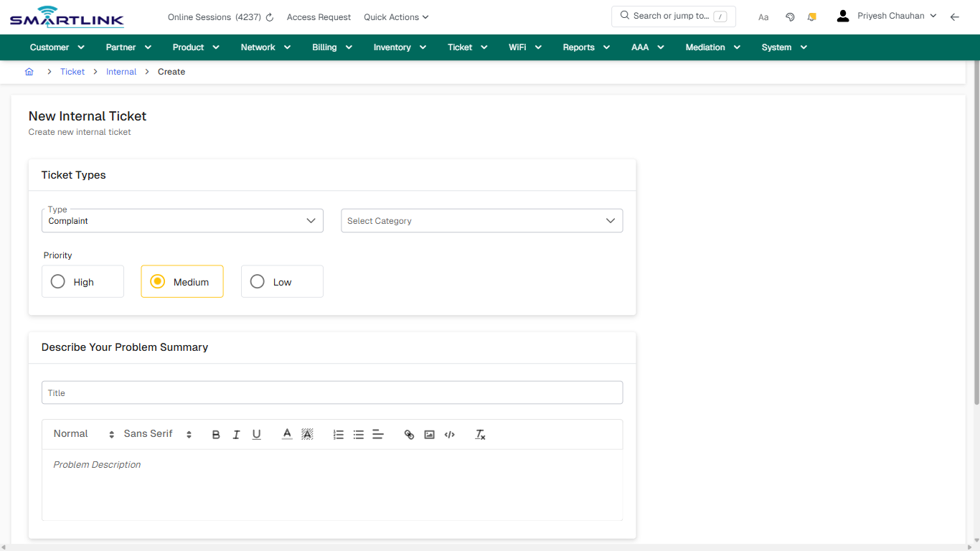Click the underline icon in the editor toolbar
Image resolution: width=980 pixels, height=551 pixels.
click(x=256, y=434)
